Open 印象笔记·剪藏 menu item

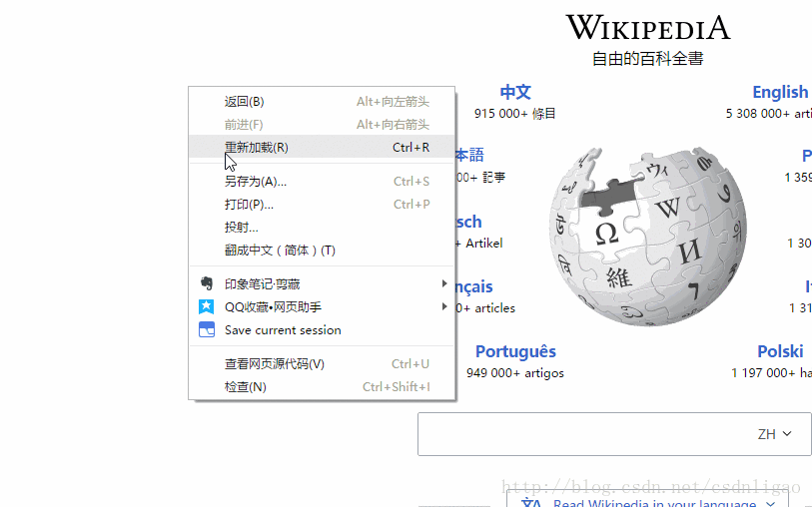click(x=322, y=283)
